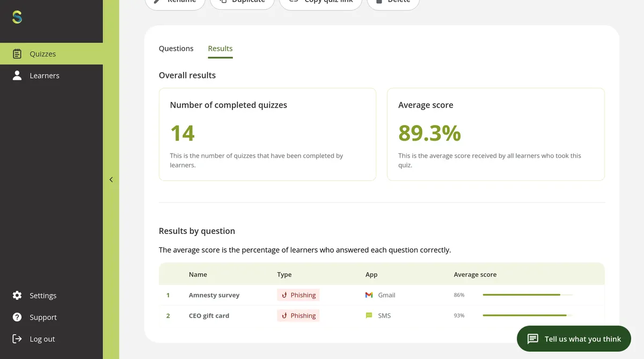Open the Learners menu item
This screenshot has width=644, height=359.
(52, 76)
